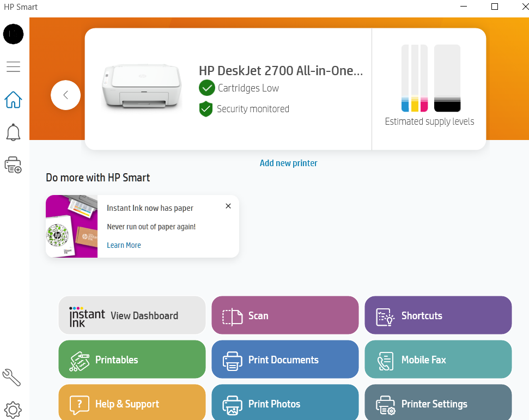Open your account profile avatar
This screenshot has width=529, height=420.
pyautogui.click(x=13, y=34)
